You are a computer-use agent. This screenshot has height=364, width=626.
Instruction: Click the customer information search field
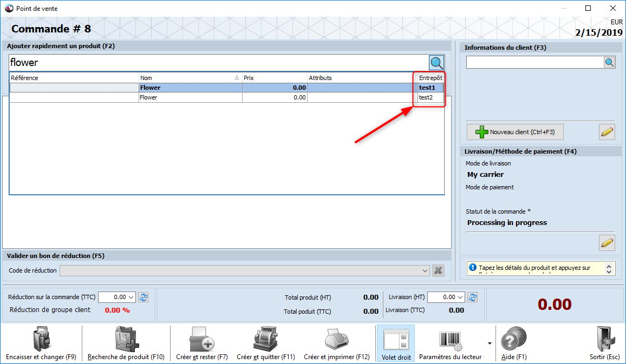click(x=534, y=63)
